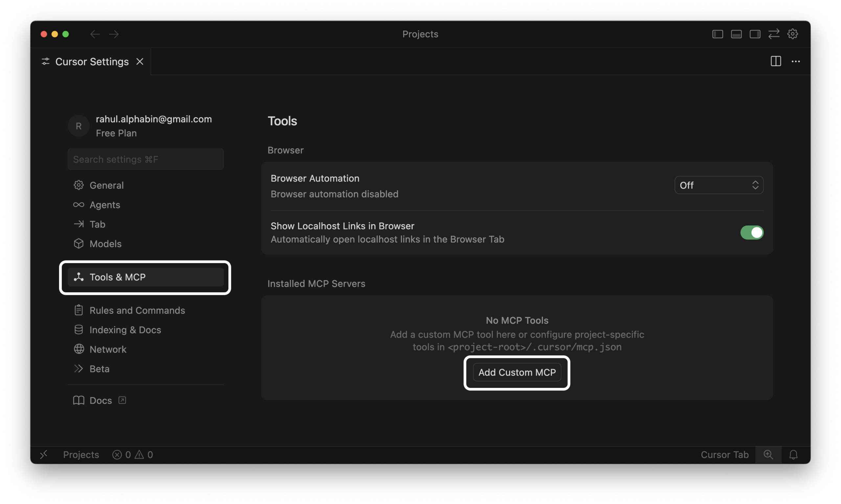Open Rules and Commands settings
The width and height of the screenshot is (841, 504).
137,310
